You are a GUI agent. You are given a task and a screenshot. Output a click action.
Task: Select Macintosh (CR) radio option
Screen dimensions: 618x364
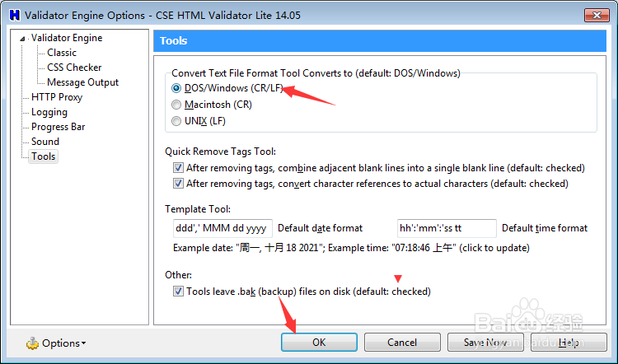pos(176,105)
